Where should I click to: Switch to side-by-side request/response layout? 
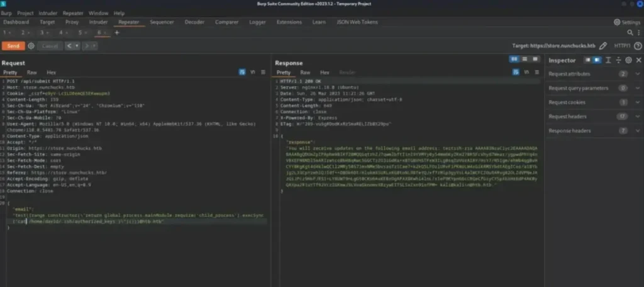pos(514,59)
